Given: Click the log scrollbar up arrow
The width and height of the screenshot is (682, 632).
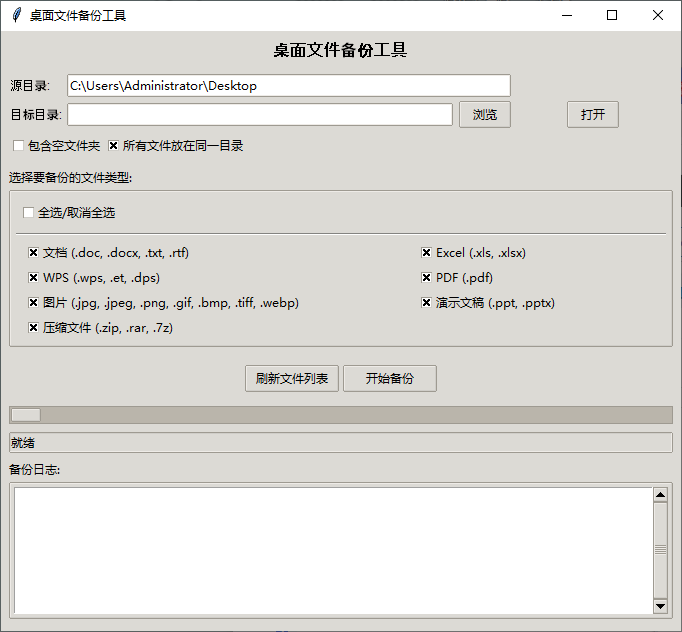Looking at the screenshot, I should pyautogui.click(x=660, y=494).
